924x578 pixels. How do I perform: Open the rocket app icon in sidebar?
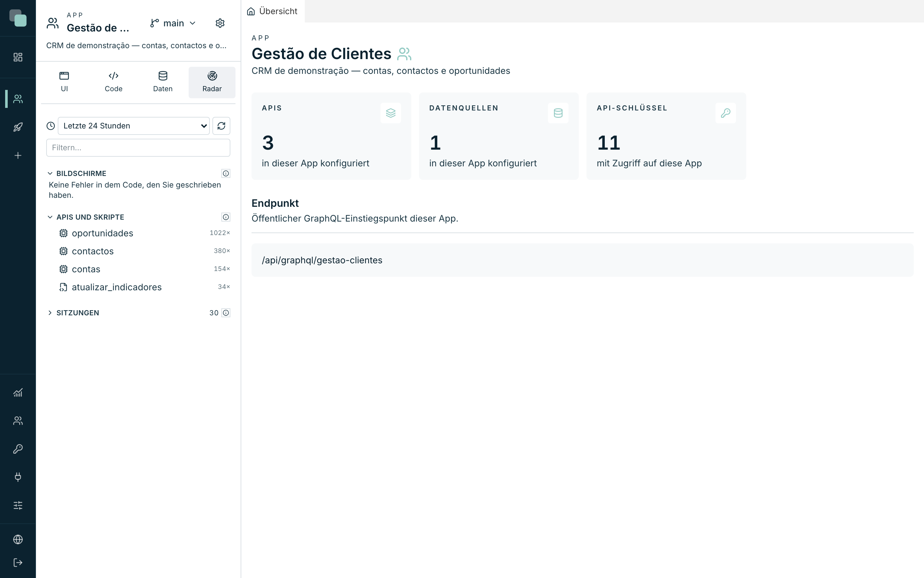coord(18,127)
